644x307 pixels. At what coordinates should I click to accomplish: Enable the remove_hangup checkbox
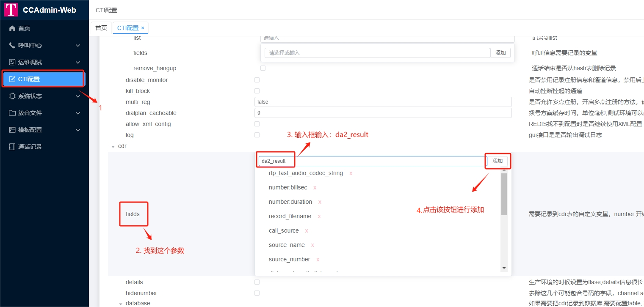[x=263, y=68]
